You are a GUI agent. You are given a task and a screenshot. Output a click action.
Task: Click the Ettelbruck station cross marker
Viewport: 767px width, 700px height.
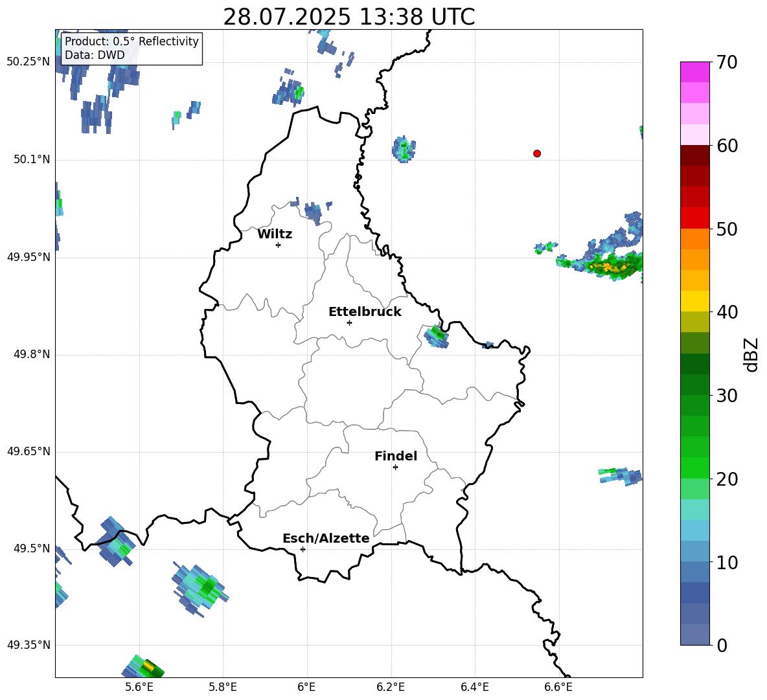point(349,322)
